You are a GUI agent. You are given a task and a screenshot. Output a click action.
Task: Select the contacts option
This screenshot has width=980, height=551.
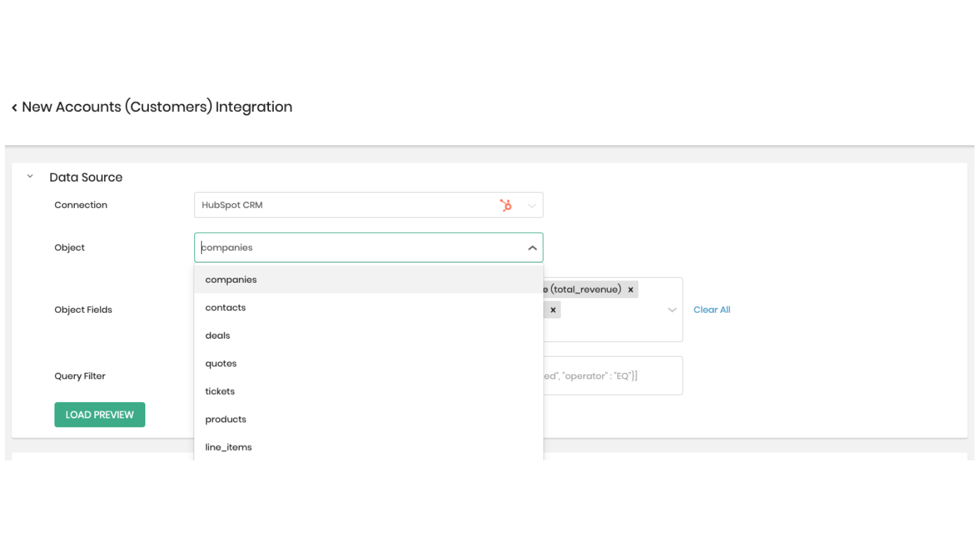click(225, 308)
